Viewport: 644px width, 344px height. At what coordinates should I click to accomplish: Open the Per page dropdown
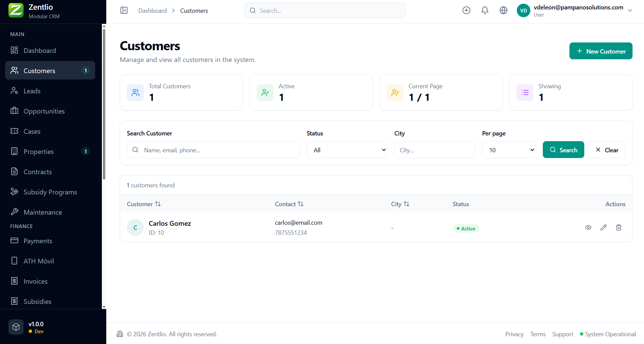click(509, 150)
